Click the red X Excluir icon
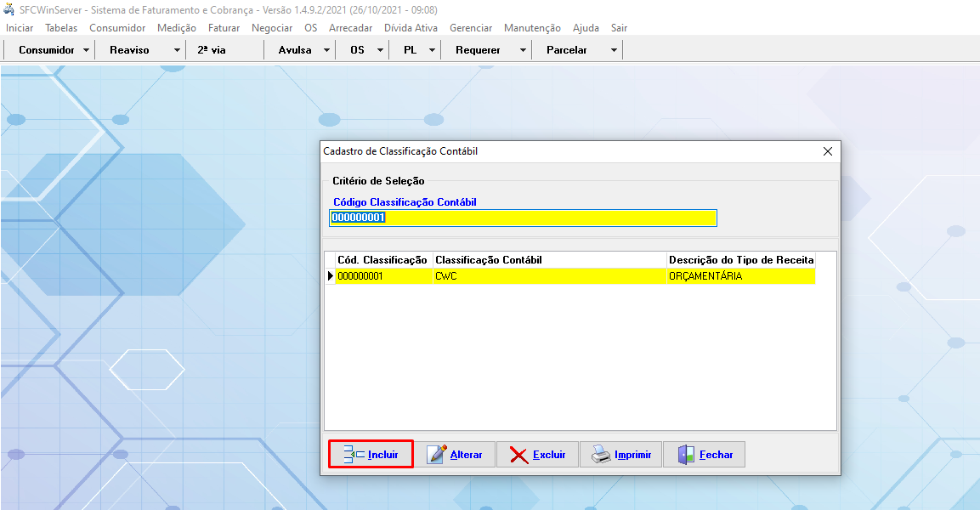The image size is (980, 510). (x=518, y=455)
